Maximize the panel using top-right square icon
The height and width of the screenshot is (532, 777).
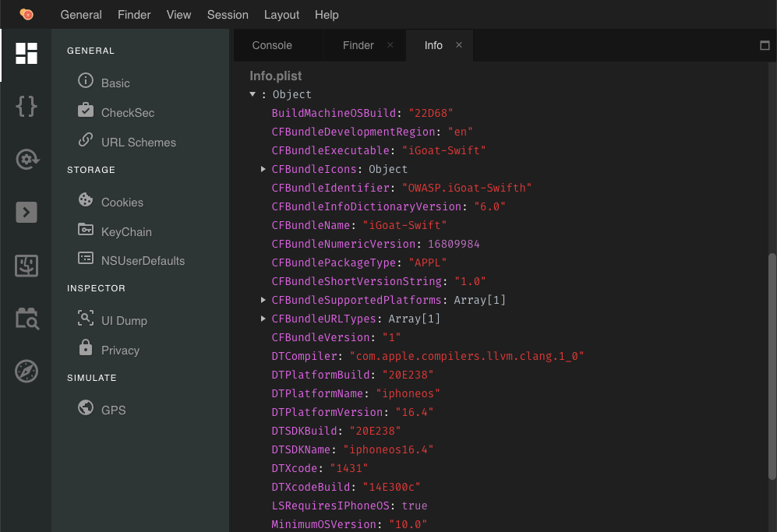[x=765, y=45]
